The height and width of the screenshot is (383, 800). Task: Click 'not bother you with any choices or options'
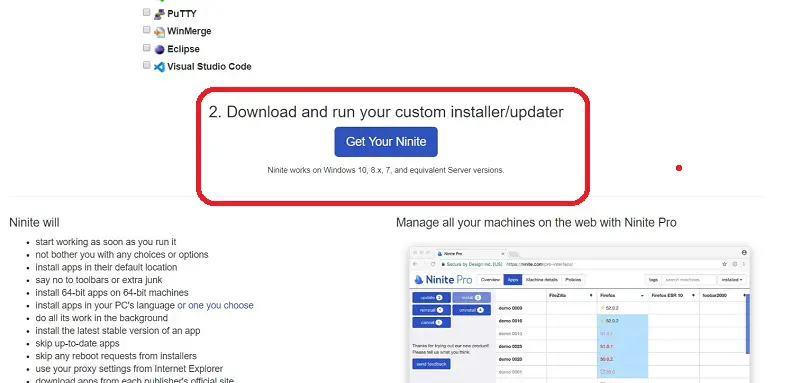(x=122, y=254)
